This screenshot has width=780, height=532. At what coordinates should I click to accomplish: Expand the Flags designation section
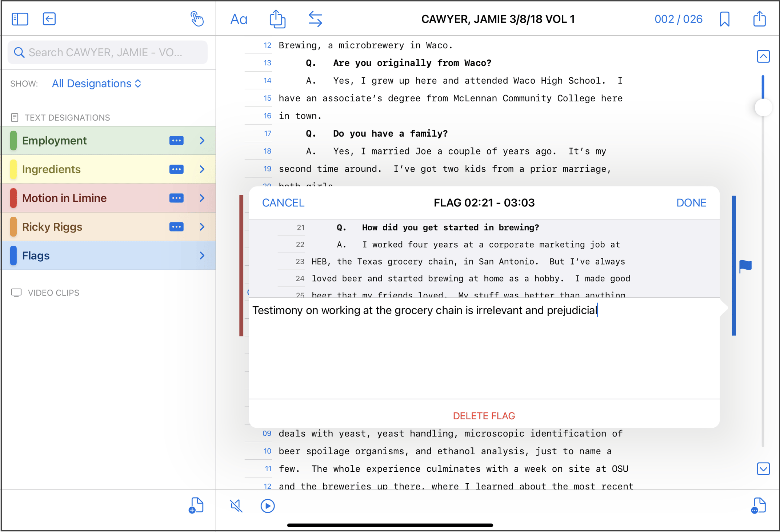(202, 255)
